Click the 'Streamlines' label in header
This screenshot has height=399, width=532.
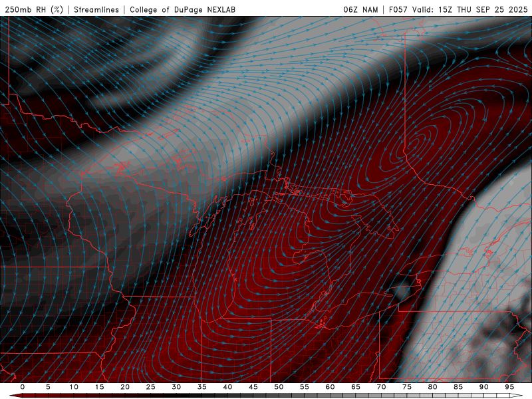(x=96, y=10)
